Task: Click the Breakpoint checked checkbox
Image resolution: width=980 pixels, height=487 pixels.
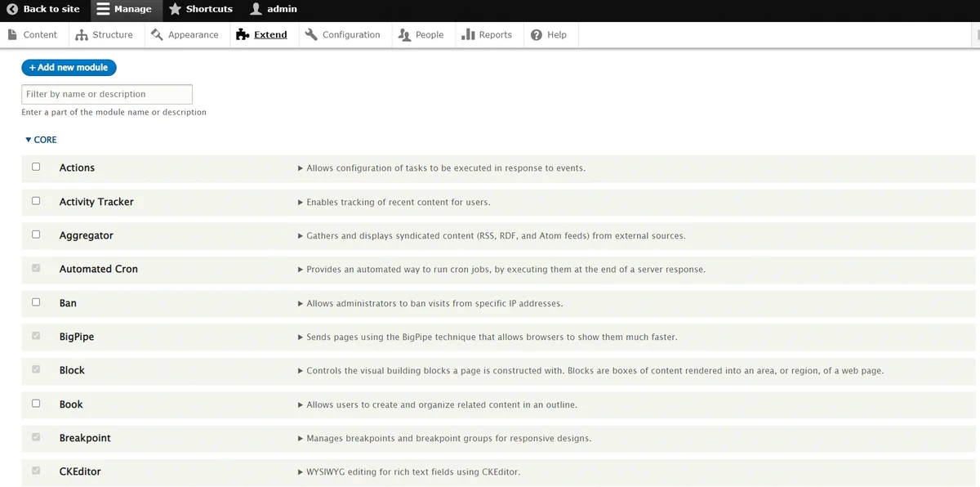Action: [x=36, y=437]
